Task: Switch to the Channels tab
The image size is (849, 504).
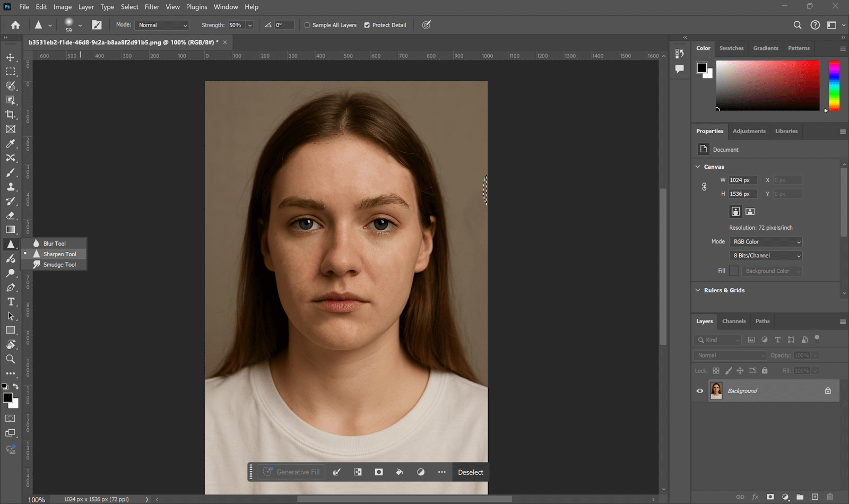Action: click(734, 321)
